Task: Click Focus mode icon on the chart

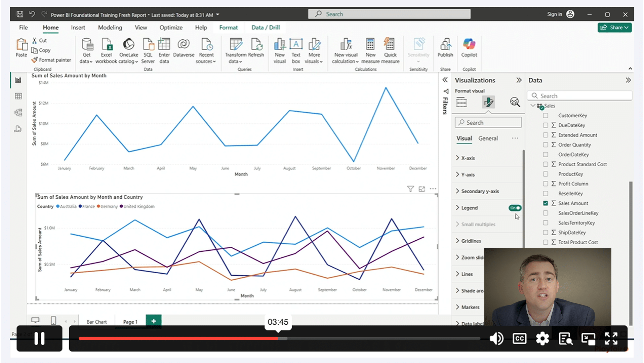Action: pyautogui.click(x=422, y=189)
